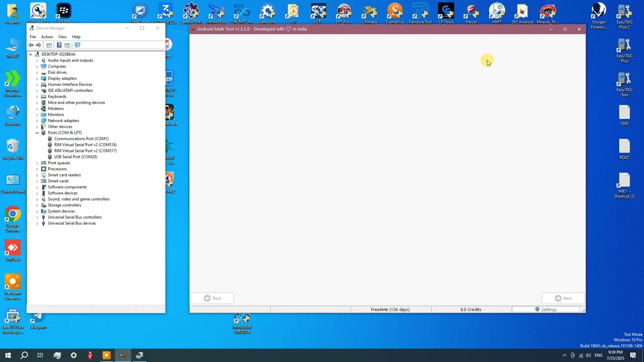Open the notification center icon
This screenshot has height=362, width=644.
(633, 355)
